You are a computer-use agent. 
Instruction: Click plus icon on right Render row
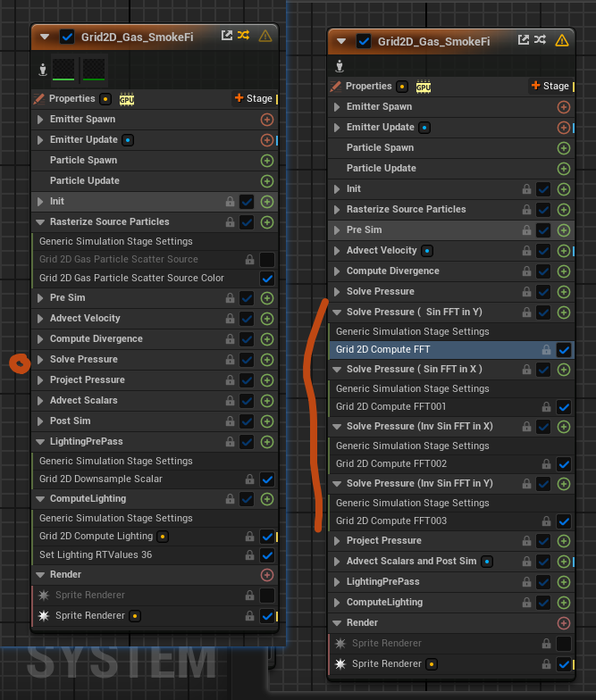564,623
